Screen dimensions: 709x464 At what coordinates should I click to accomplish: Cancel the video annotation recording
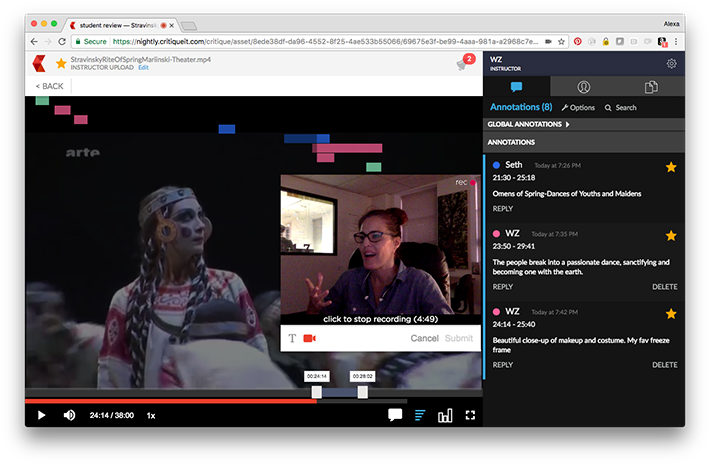[x=424, y=338]
